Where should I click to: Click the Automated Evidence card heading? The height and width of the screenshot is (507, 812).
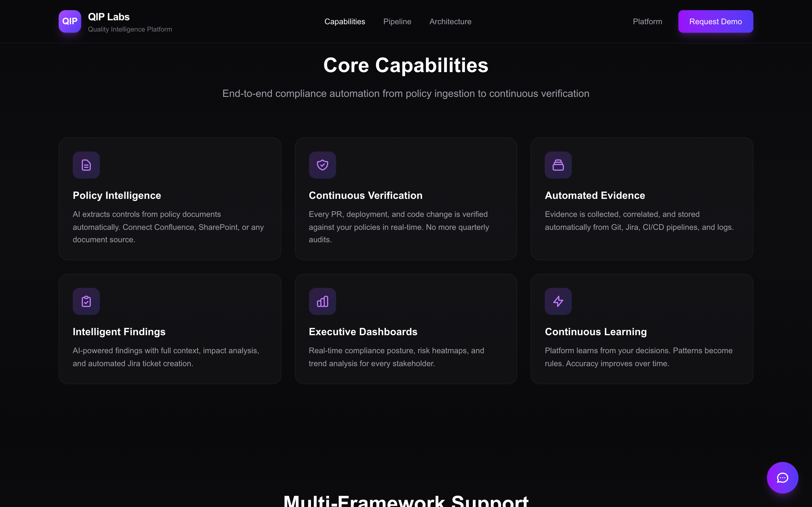click(x=595, y=195)
